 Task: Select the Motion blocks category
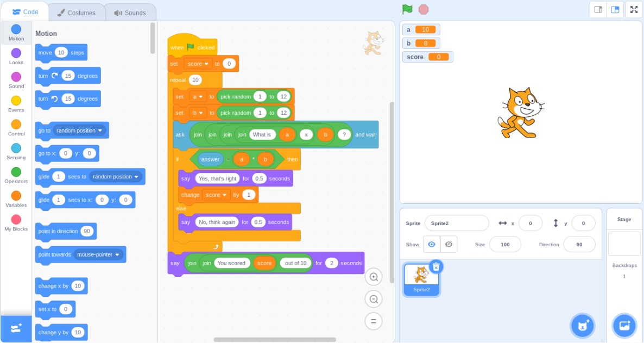coord(16,34)
